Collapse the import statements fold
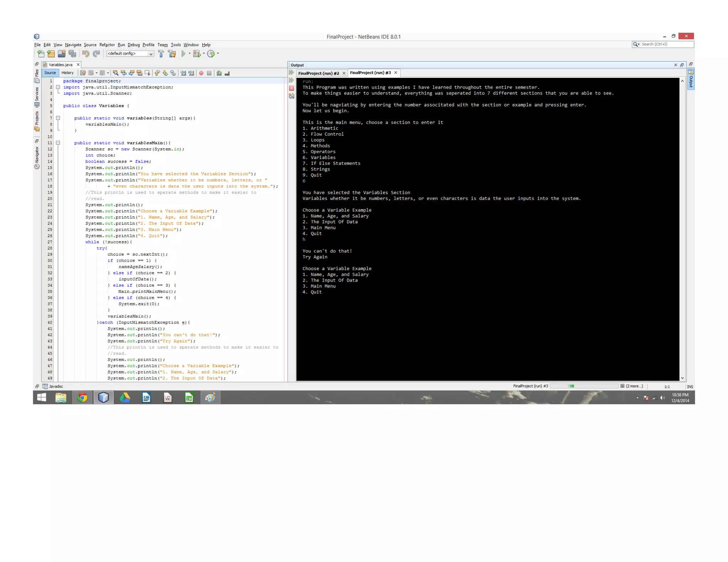The height and width of the screenshot is (562, 728). 58,87
